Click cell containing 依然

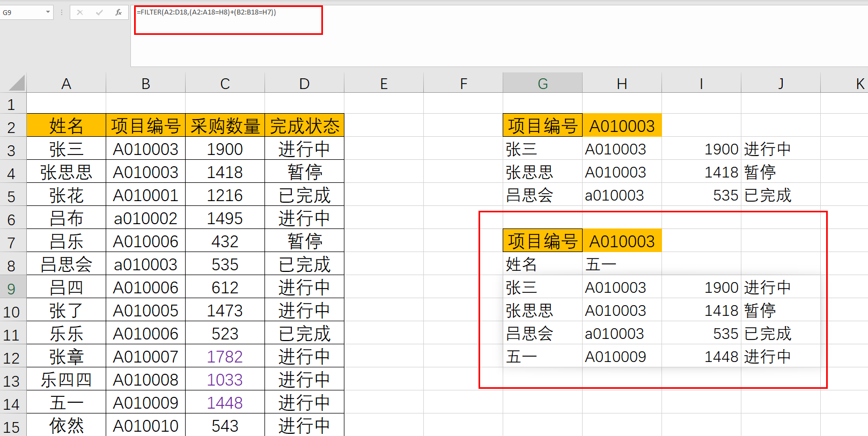[x=66, y=426]
